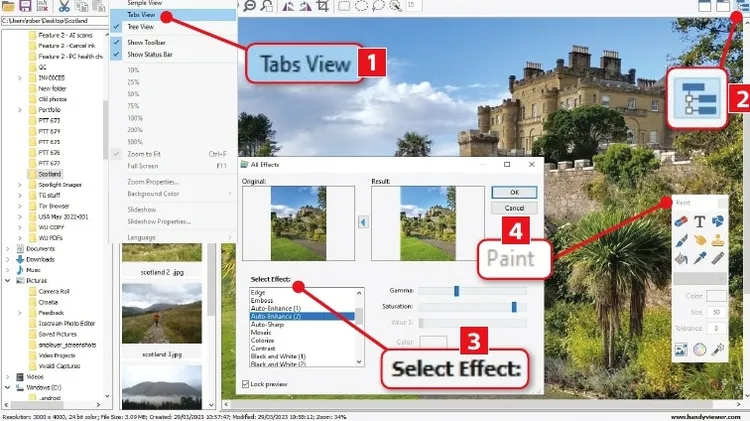Select the smudge finger tool in Paint panel
Screen dimensions: 750x421
click(x=699, y=240)
